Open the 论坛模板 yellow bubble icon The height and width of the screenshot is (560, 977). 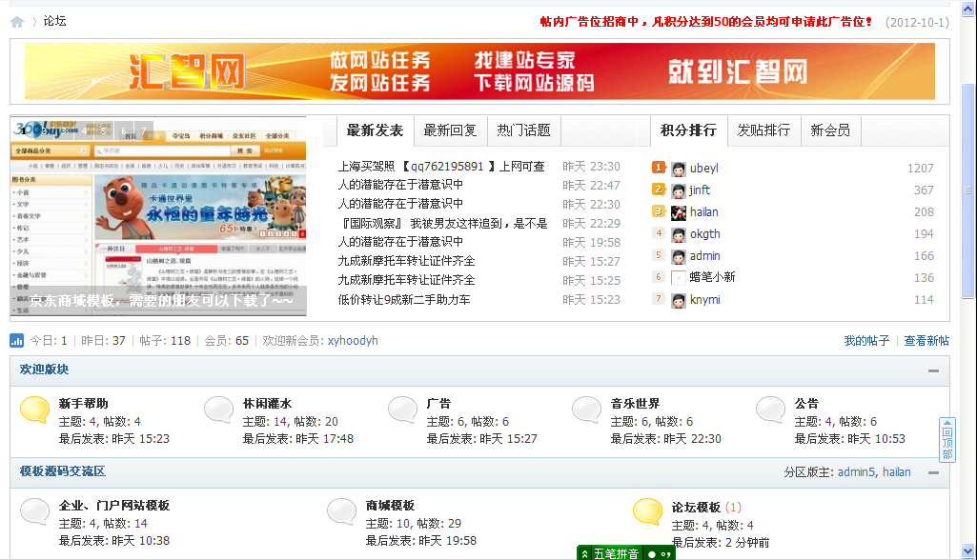[648, 511]
